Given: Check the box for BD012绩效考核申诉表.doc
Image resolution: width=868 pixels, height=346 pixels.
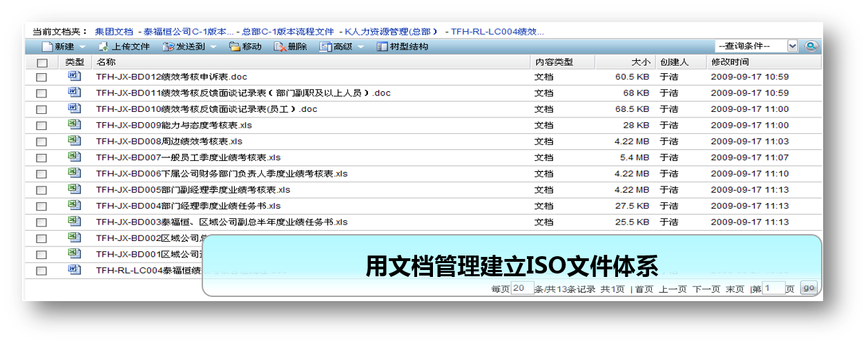Looking at the screenshot, I should coord(41,77).
